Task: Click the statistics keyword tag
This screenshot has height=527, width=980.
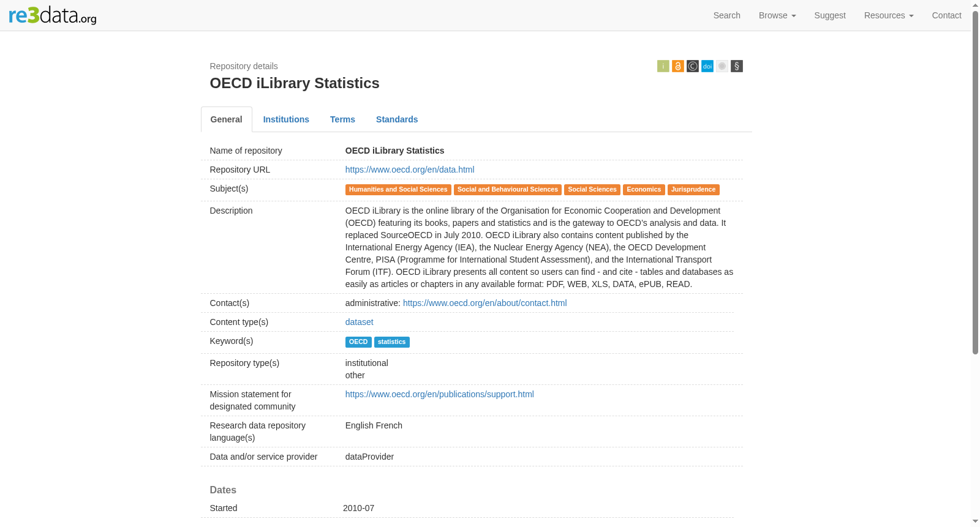Action: coord(392,342)
